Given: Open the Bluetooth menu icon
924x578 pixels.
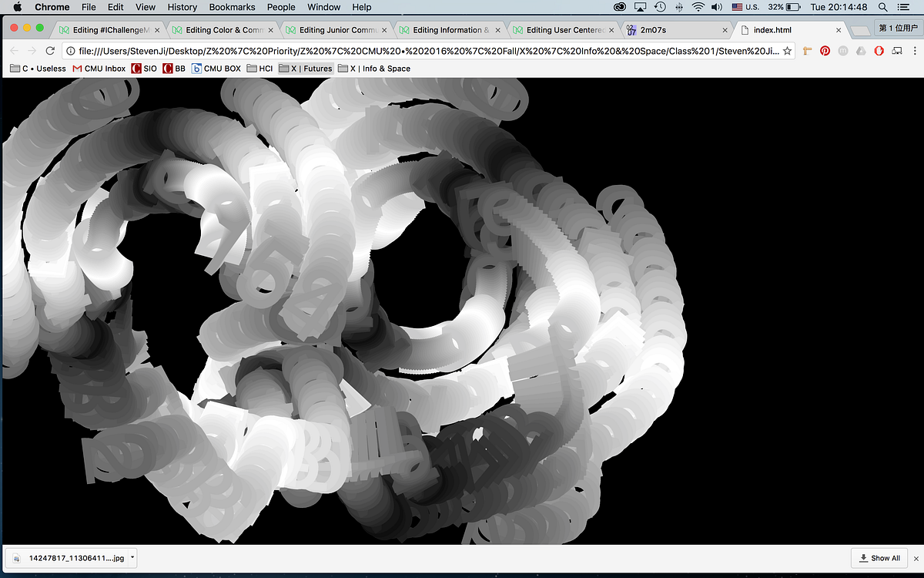Looking at the screenshot, I should pos(679,7).
